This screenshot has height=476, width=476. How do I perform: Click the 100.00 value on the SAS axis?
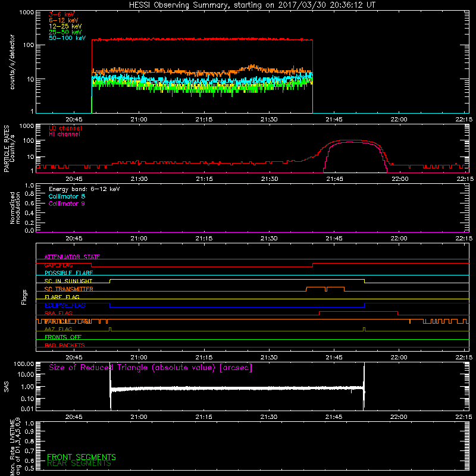[24, 364]
